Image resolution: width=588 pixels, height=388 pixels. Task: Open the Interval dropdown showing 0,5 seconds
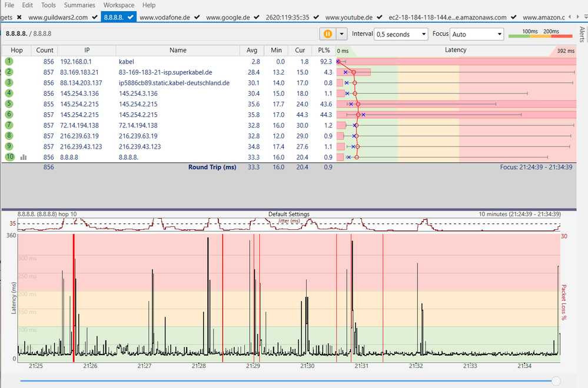(x=401, y=34)
